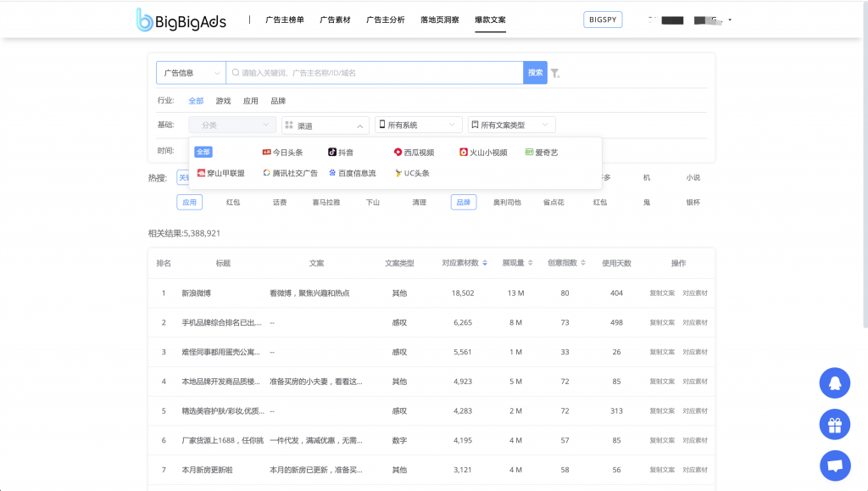Click the BIGSPY button
The image size is (868, 491).
tap(603, 20)
